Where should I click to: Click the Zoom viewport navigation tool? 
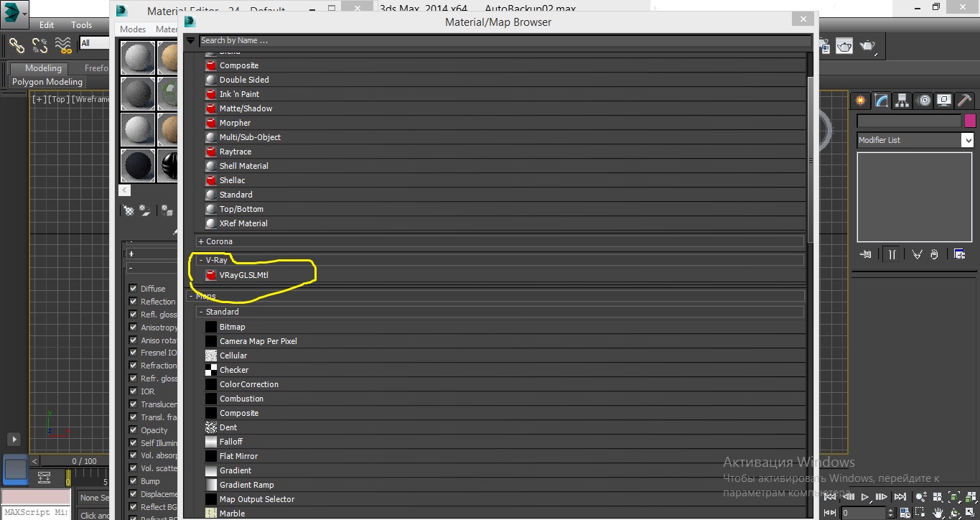tap(921, 497)
